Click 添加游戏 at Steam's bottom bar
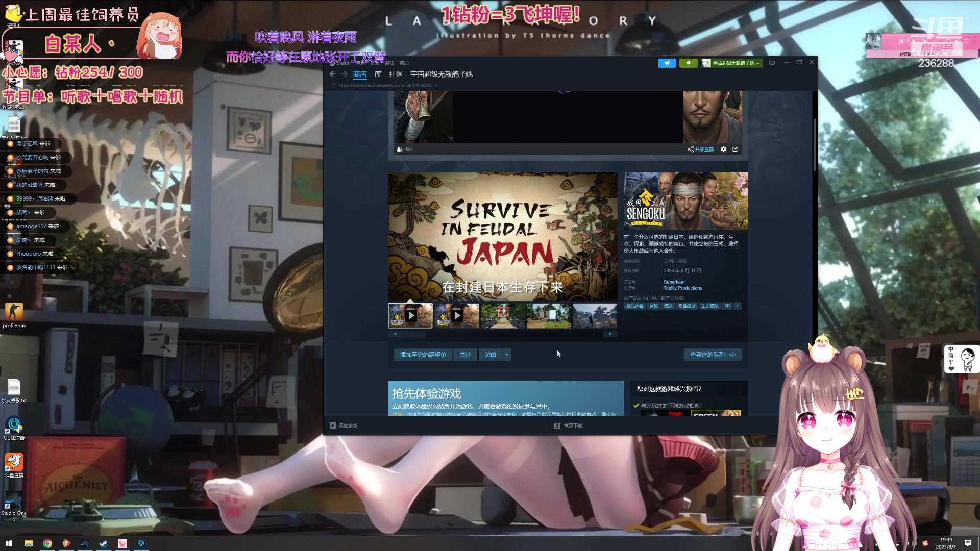The width and height of the screenshot is (980, 551). 344,425
